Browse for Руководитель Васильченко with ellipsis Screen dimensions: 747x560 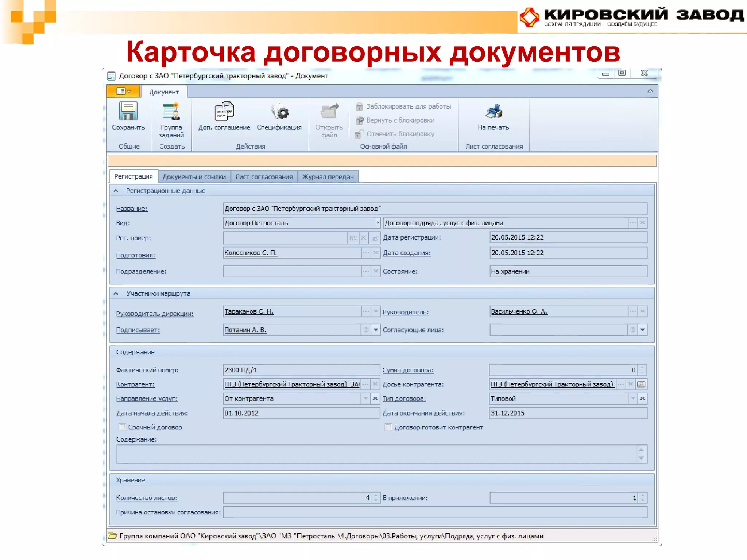pyautogui.click(x=632, y=311)
